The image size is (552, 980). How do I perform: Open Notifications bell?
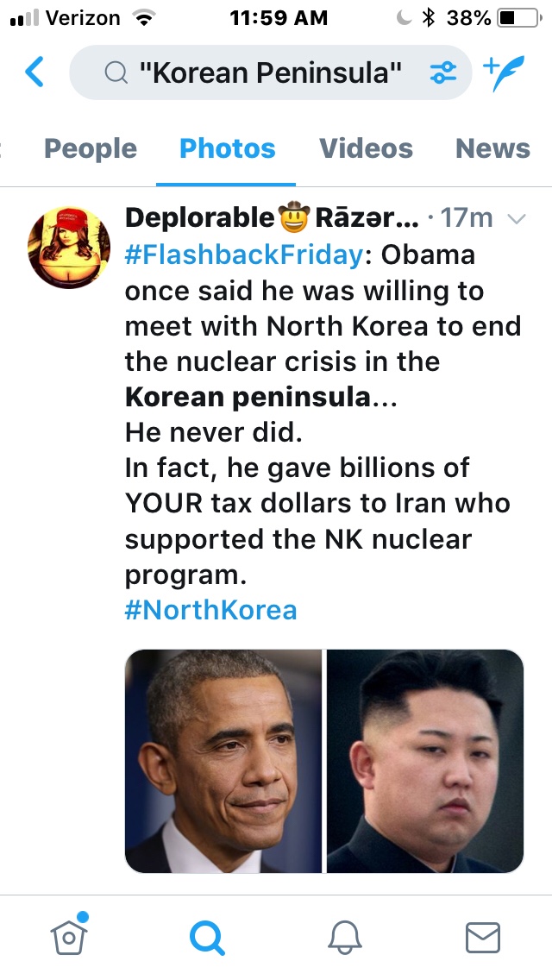[x=345, y=938]
